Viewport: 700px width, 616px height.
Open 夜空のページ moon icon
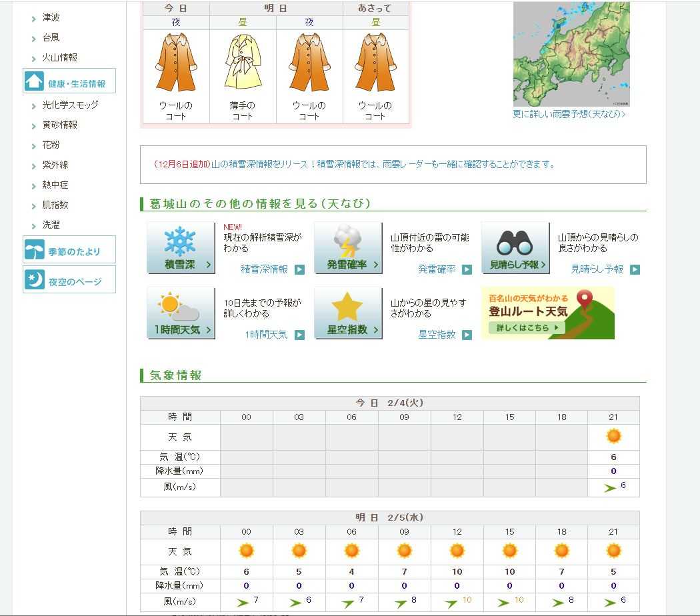click(35, 280)
